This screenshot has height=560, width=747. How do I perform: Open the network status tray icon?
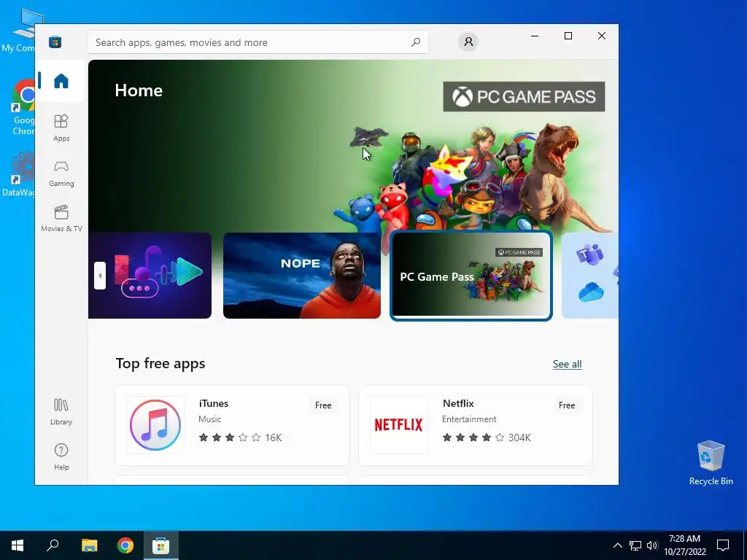coord(635,545)
